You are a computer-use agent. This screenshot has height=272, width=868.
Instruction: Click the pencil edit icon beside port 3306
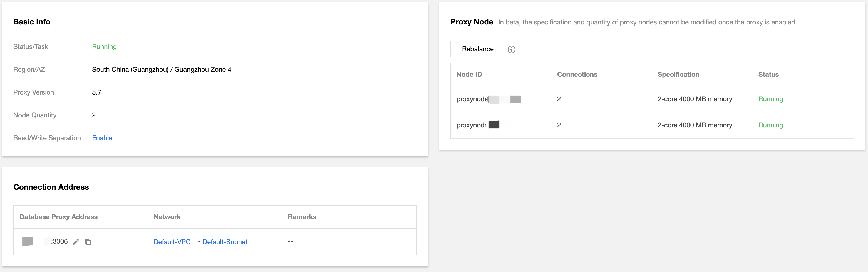76,242
